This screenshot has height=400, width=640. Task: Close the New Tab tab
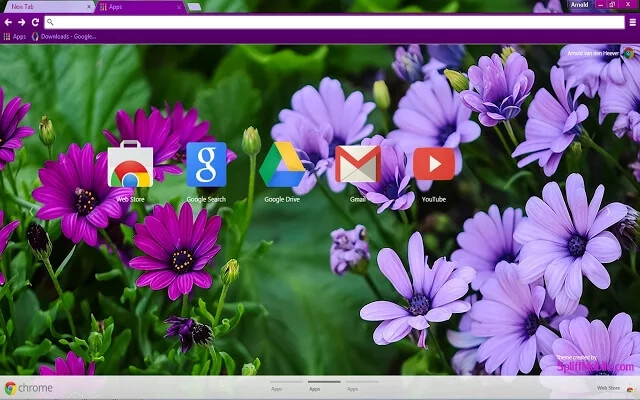pyautogui.click(x=89, y=7)
